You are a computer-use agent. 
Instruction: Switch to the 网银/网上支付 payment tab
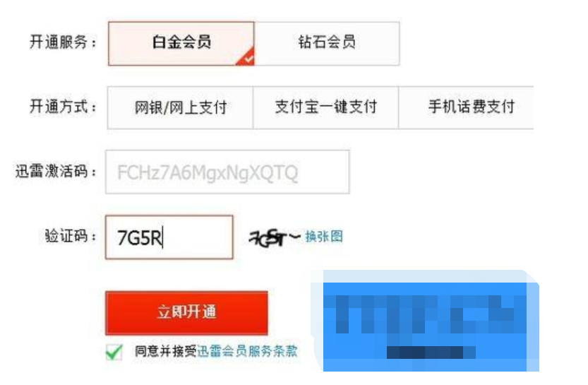[x=181, y=107]
